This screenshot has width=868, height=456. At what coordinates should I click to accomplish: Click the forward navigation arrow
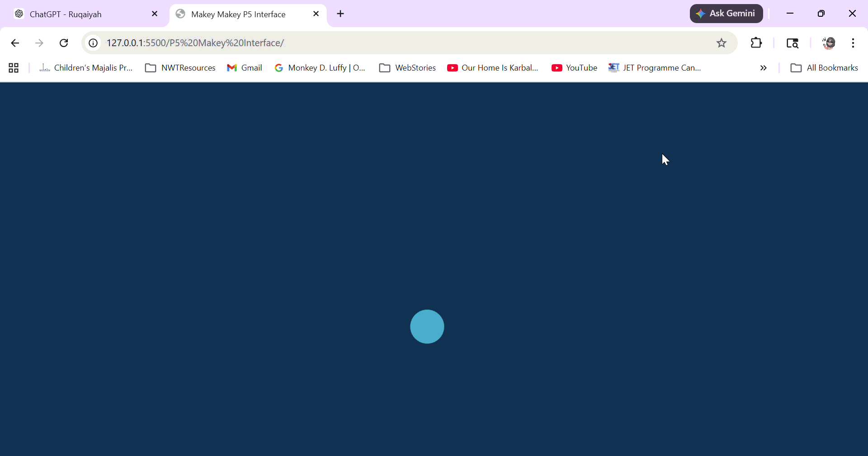(39, 43)
